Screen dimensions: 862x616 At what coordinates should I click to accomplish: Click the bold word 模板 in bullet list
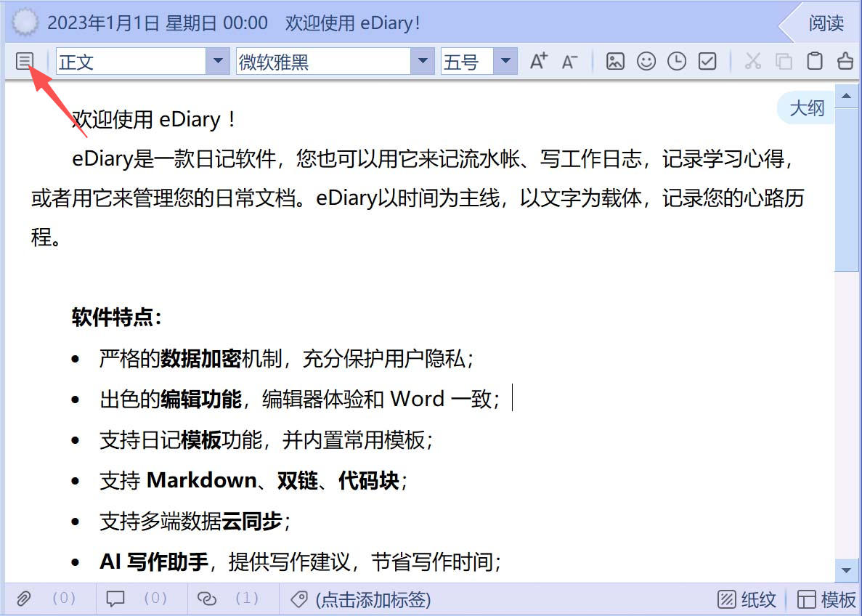[201, 440]
